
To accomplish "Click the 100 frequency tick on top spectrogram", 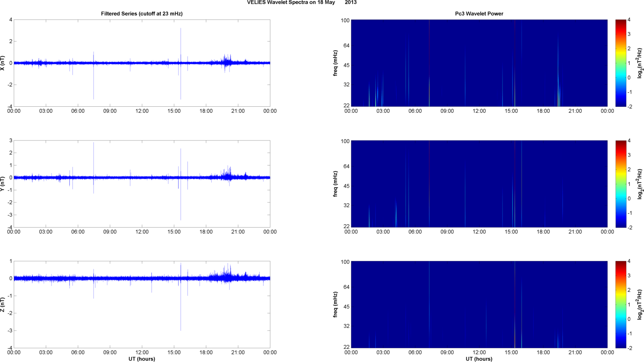I will (x=345, y=20).
